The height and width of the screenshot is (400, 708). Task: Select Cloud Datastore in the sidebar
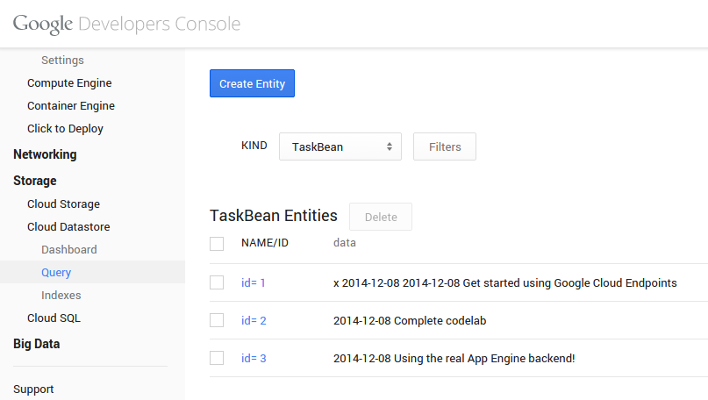coord(69,227)
